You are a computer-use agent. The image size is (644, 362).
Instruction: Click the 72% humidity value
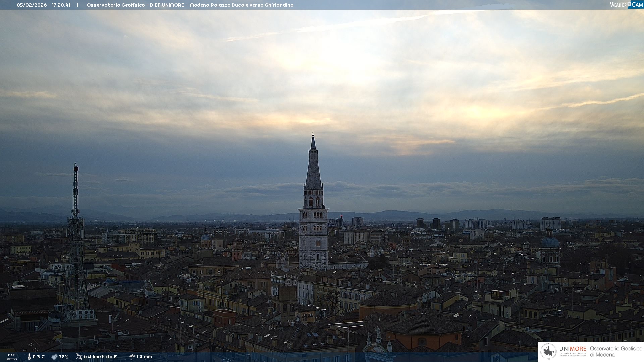[x=64, y=357]
